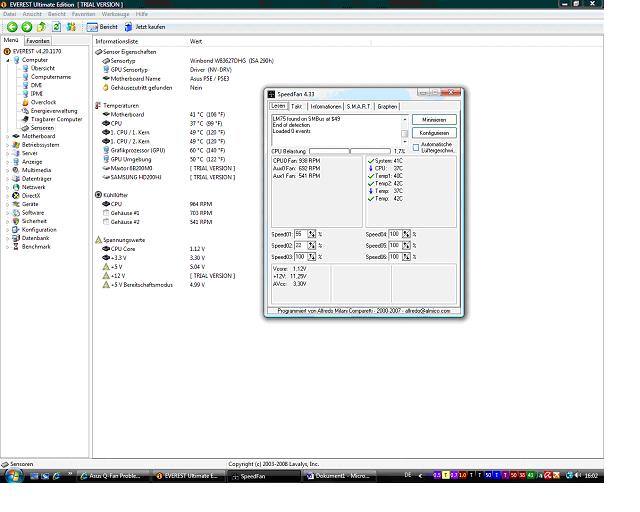The image size is (640, 512).
Task: Click the Sicherheit shield icon in tree
Action: (x=16, y=221)
